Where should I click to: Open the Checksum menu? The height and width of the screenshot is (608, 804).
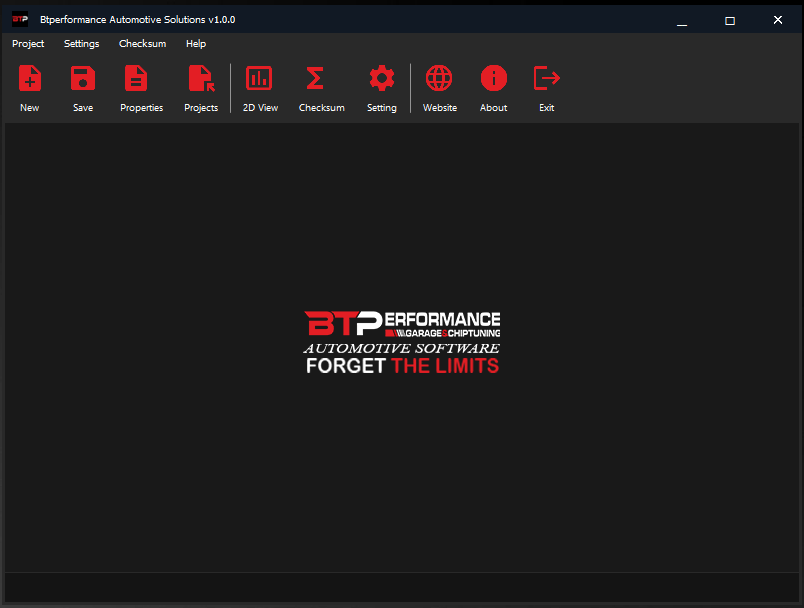click(142, 43)
